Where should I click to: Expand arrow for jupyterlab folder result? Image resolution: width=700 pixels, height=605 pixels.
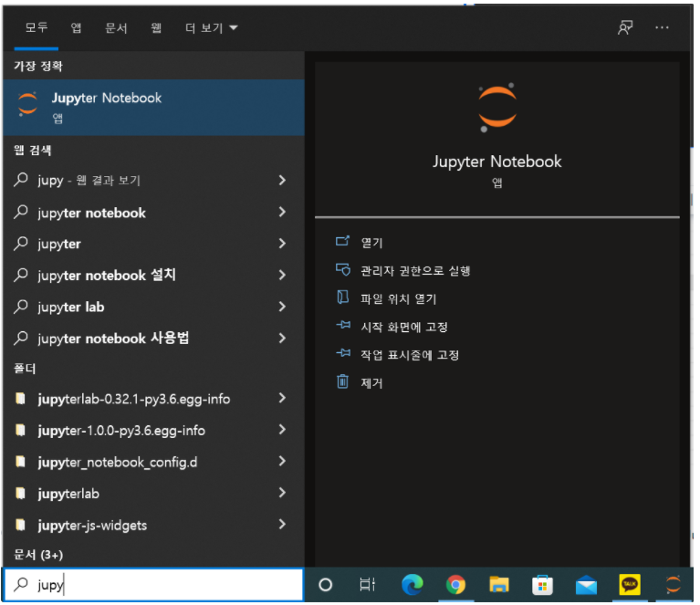coord(282,493)
